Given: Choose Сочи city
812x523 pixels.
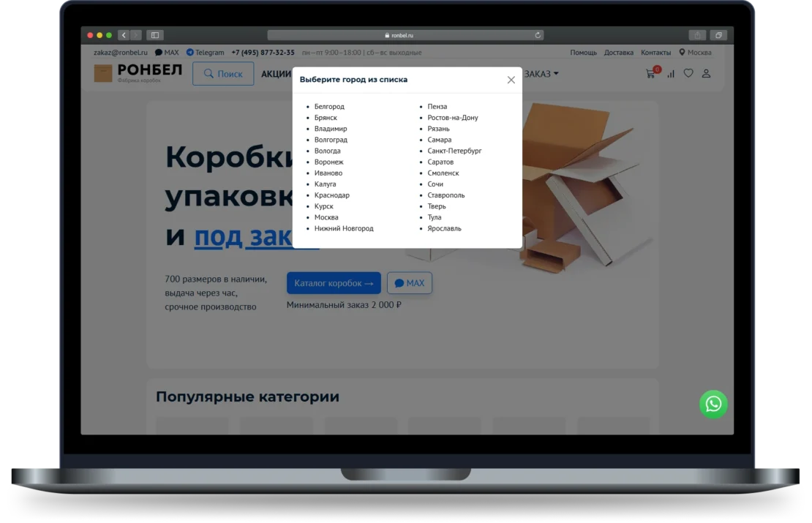Looking at the screenshot, I should (x=435, y=184).
